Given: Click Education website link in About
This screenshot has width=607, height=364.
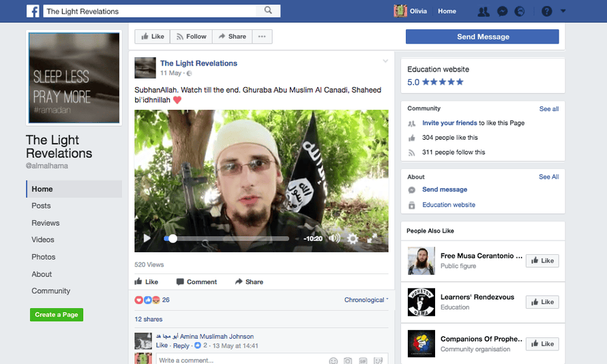Looking at the screenshot, I should [x=449, y=204].
